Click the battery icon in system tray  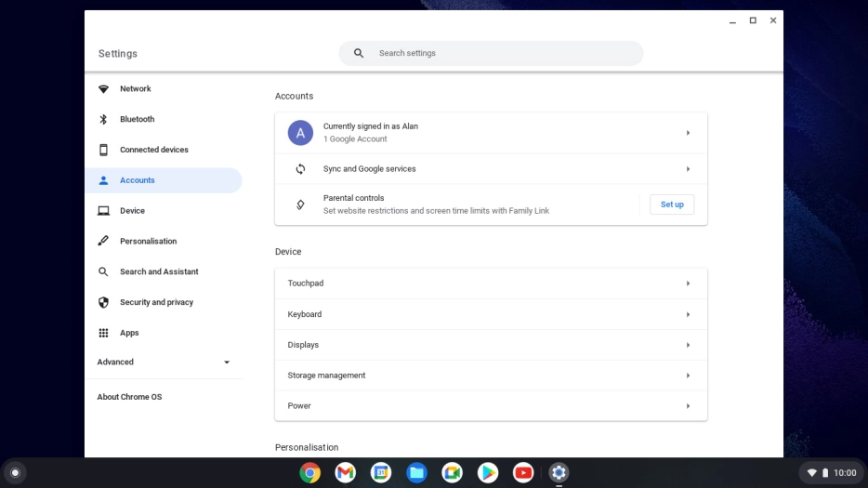pyautogui.click(x=825, y=472)
